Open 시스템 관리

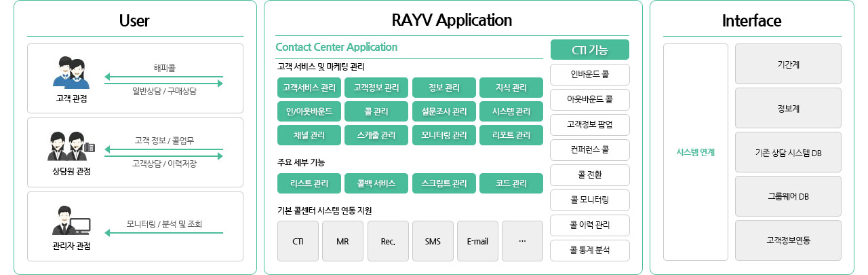point(511,111)
